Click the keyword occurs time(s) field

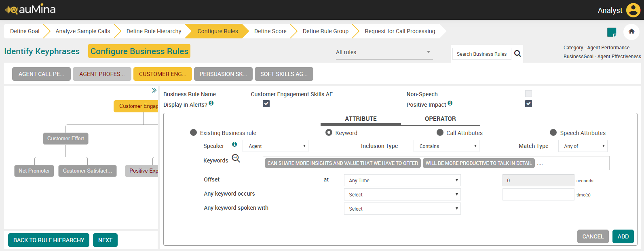538,194
